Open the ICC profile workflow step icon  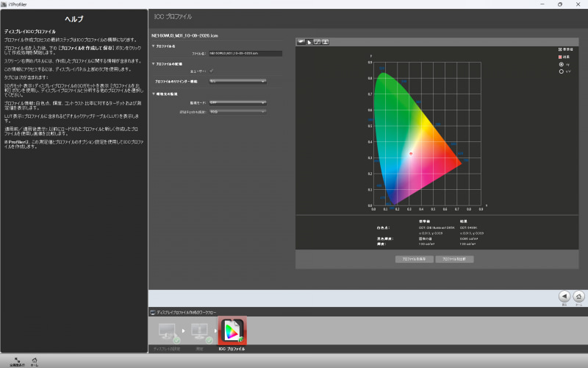pyautogui.click(x=232, y=330)
